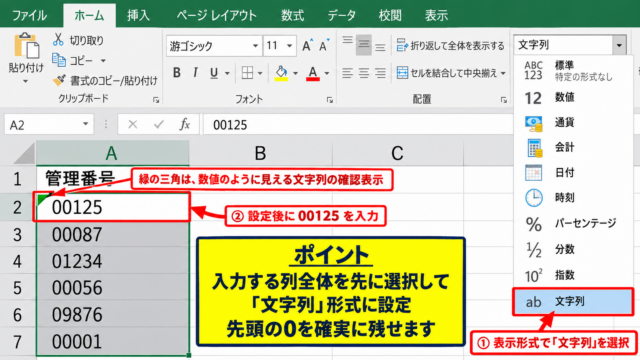Open the Name Box dropdown arrow
640x360 pixels.
[85, 124]
